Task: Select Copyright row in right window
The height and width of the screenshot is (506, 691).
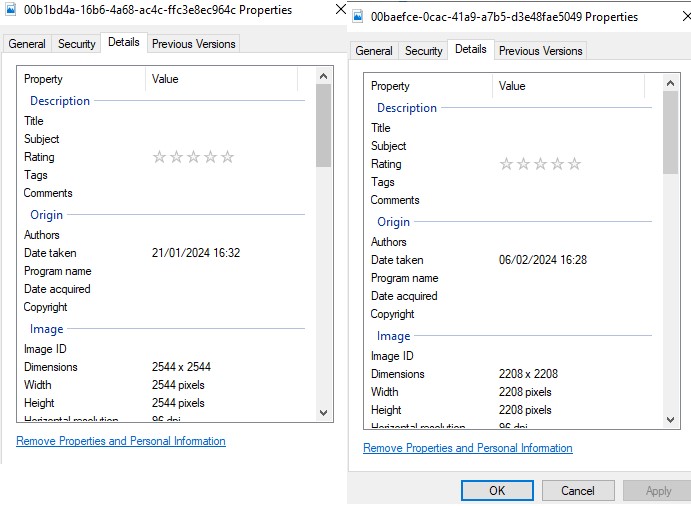Action: 511,314
